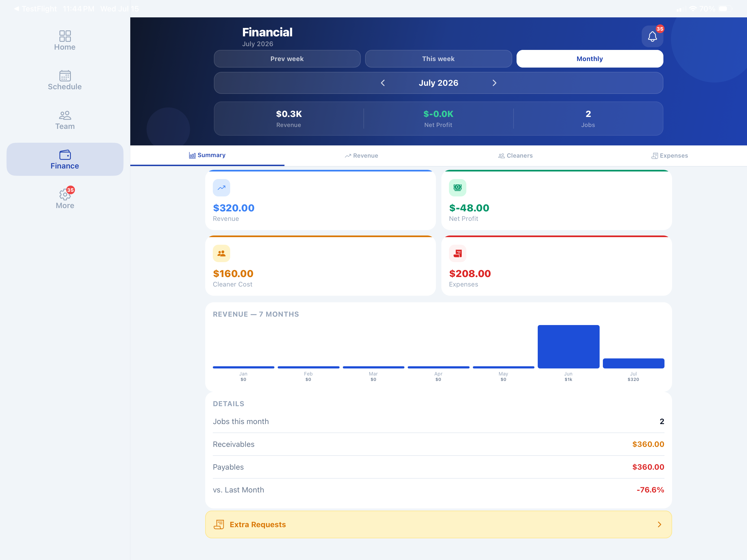This screenshot has height=560, width=747.
Task: Click the Payables $360.00 value
Action: [x=648, y=467]
